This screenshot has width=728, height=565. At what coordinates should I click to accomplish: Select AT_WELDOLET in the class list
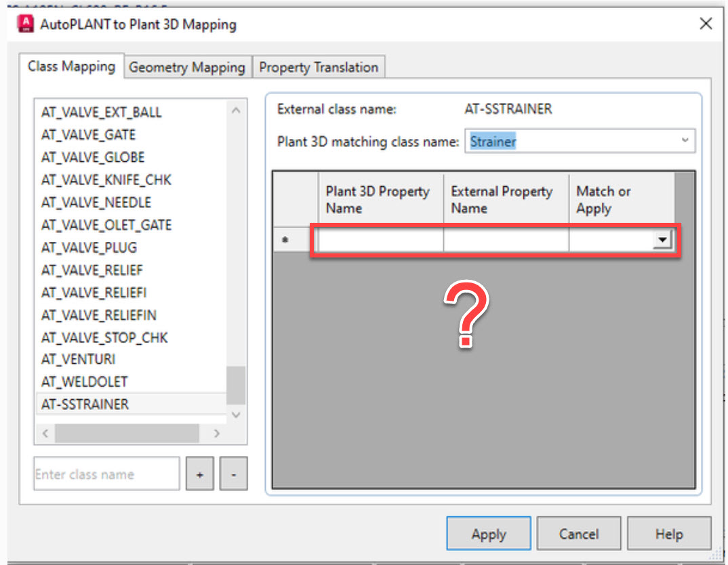point(83,381)
